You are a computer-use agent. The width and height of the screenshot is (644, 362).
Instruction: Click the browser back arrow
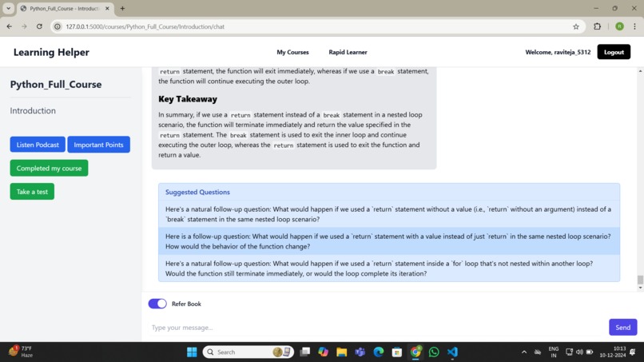pos(10,26)
